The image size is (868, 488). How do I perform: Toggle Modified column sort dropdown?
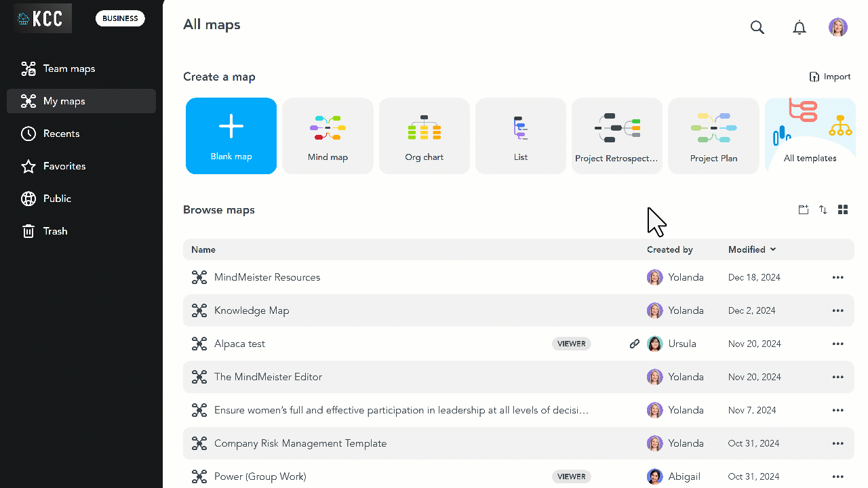point(752,249)
